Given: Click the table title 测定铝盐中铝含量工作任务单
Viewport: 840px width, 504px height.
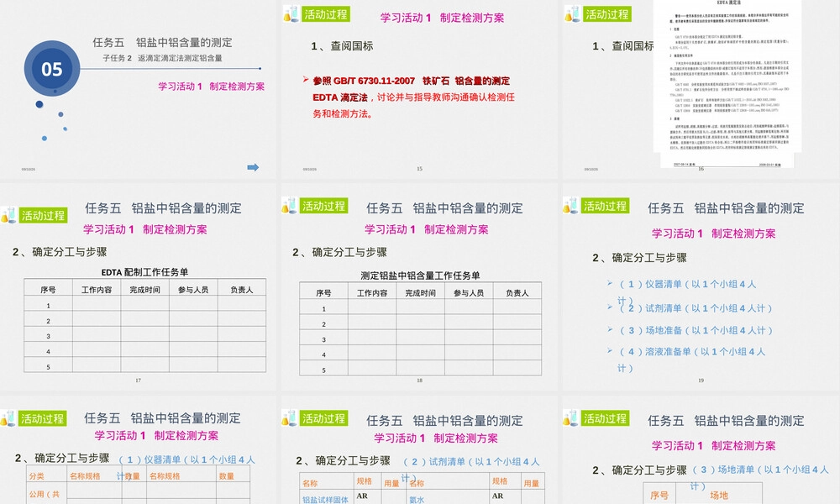Looking at the screenshot, I should pos(420,276).
